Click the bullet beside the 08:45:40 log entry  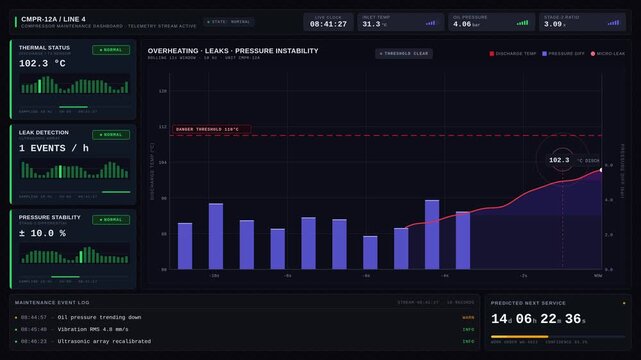coord(16,329)
